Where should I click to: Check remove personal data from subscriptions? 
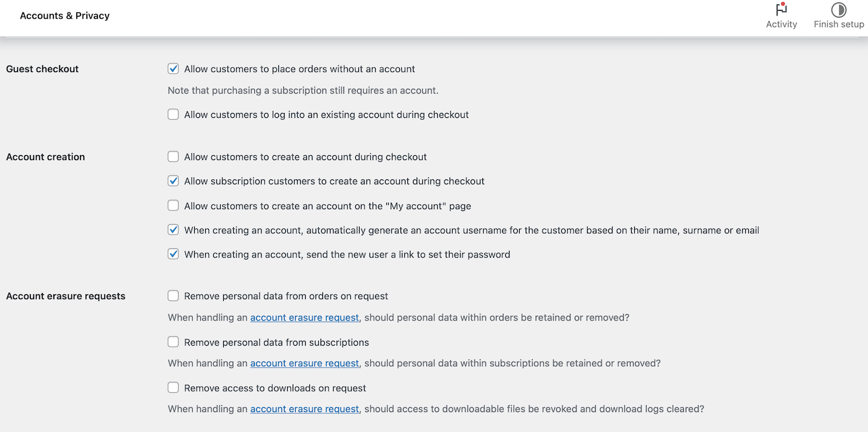click(174, 343)
